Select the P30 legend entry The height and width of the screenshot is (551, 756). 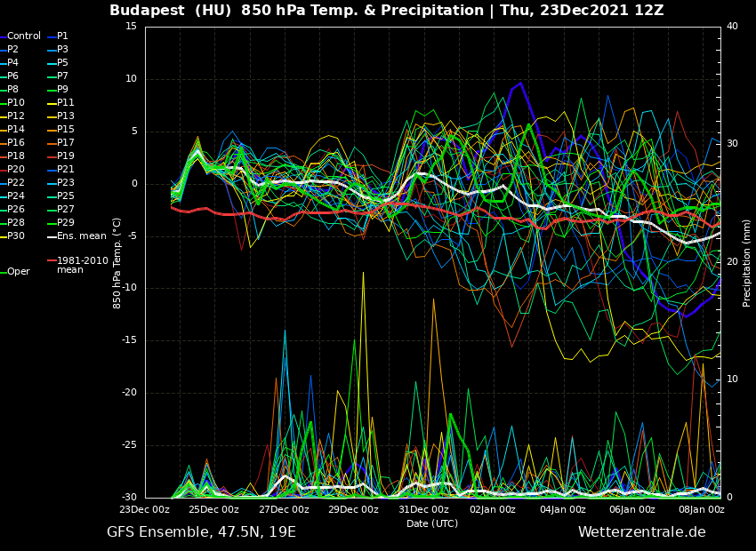(16, 236)
